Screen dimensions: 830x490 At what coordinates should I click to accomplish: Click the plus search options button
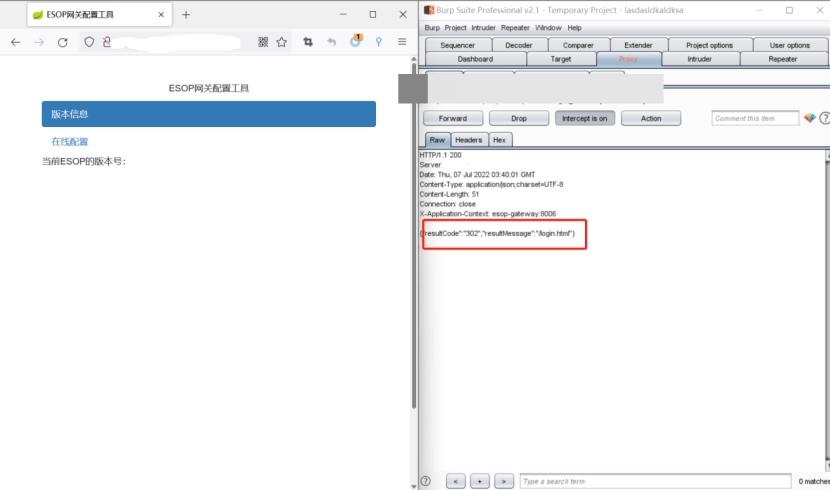480,481
